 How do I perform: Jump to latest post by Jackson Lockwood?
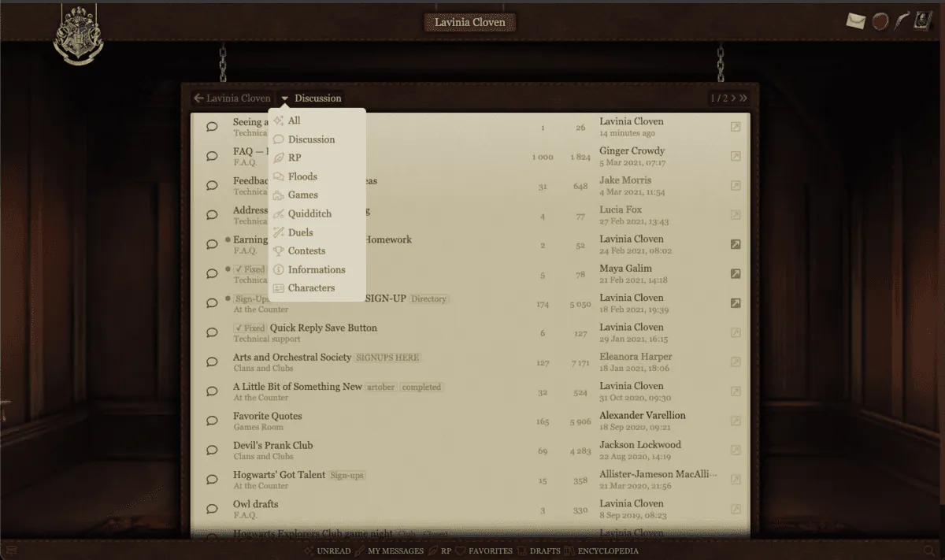tap(736, 451)
